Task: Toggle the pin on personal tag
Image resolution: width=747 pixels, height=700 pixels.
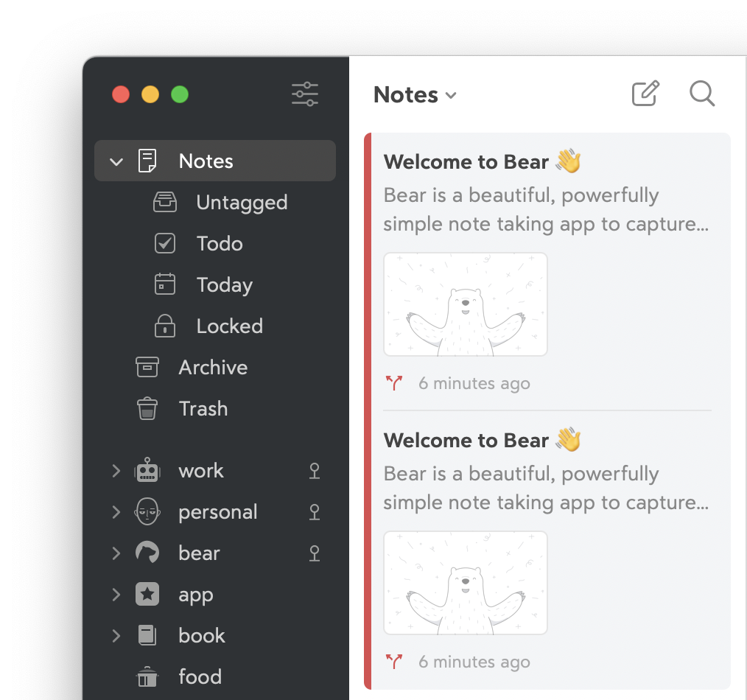Action: pyautogui.click(x=315, y=512)
